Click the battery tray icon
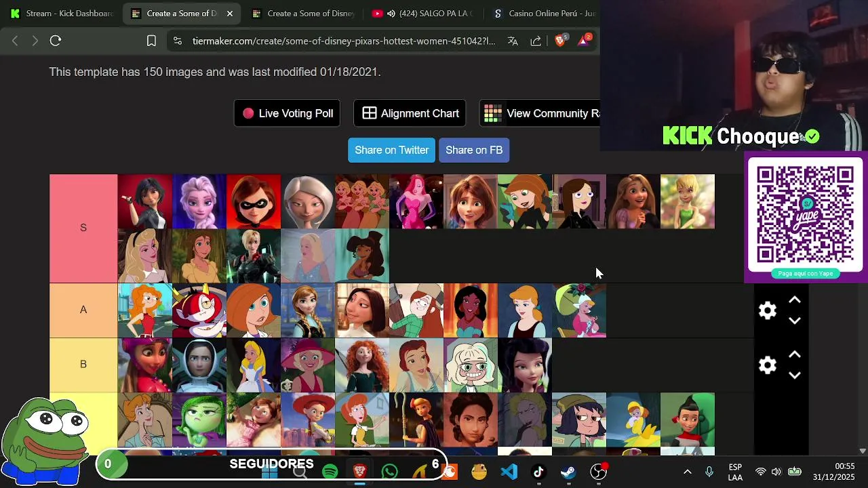Image resolution: width=868 pixels, height=488 pixels. [x=795, y=472]
